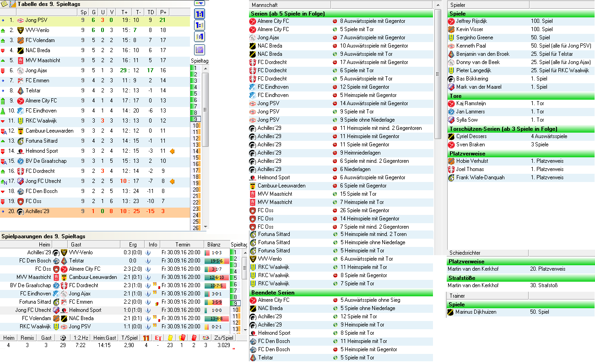
Task: Select Spieltag 14 in the league table's matchday list
Action: pos(196,151)
